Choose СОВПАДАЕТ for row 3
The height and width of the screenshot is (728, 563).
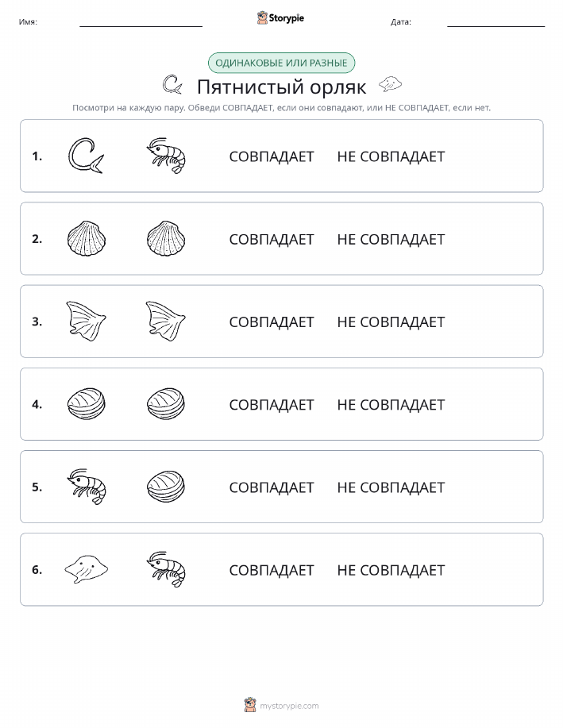tap(272, 322)
